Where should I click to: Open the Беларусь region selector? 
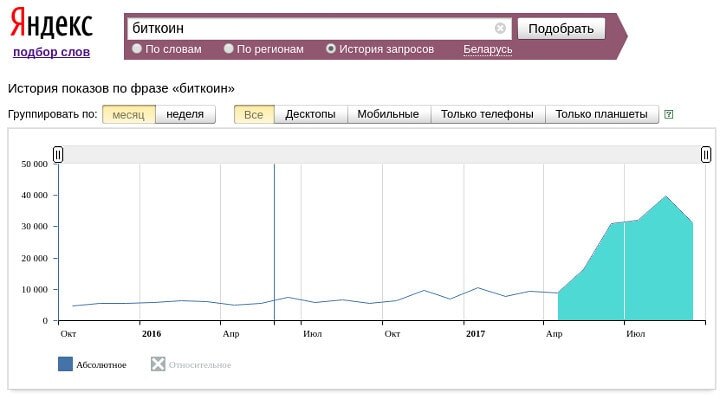click(x=487, y=49)
